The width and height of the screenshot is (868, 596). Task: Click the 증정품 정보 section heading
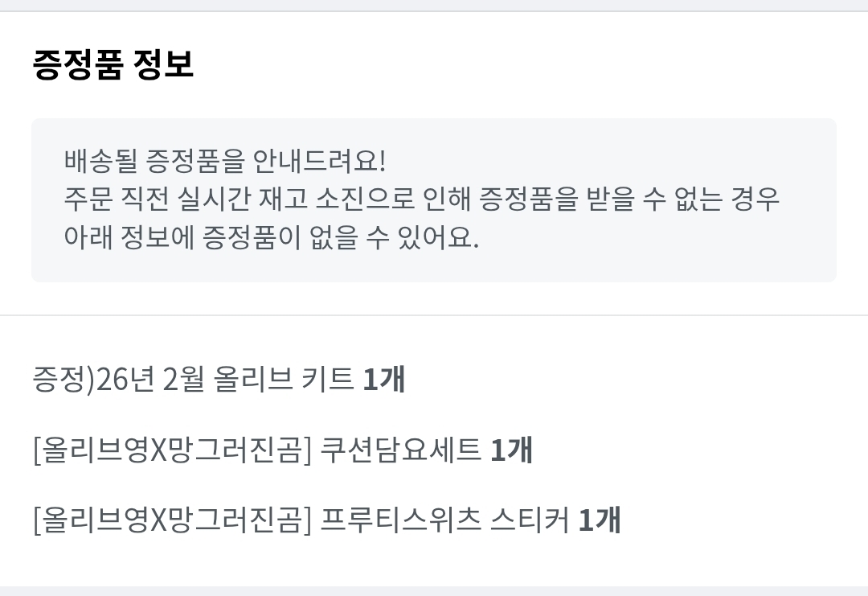[113, 64]
